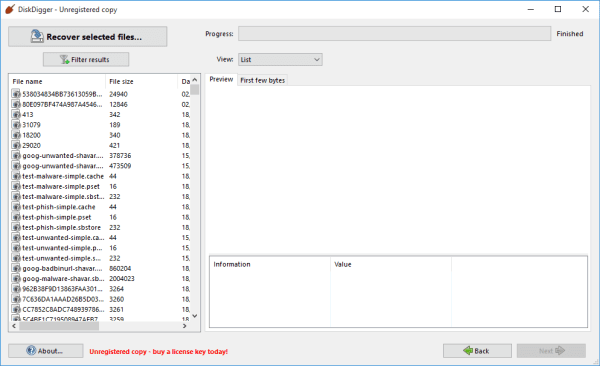The width and height of the screenshot is (600, 366).
Task: Click file icon for 538034834BB73613059B
Action: point(16,94)
